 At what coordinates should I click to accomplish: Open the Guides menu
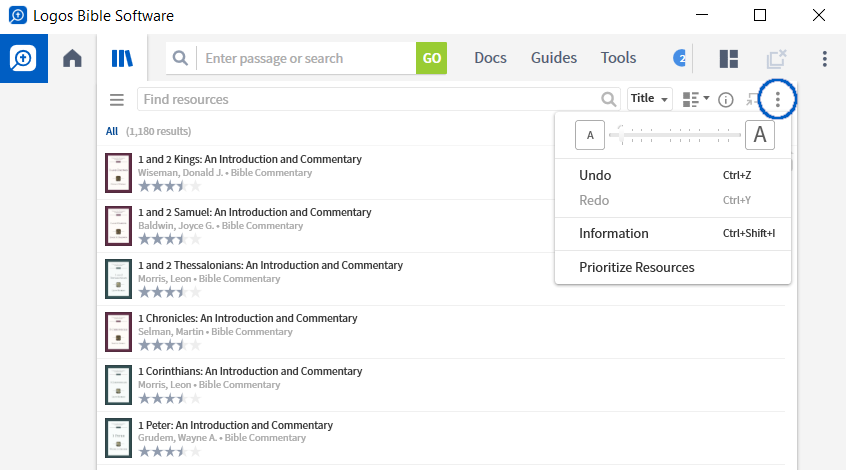pos(554,58)
